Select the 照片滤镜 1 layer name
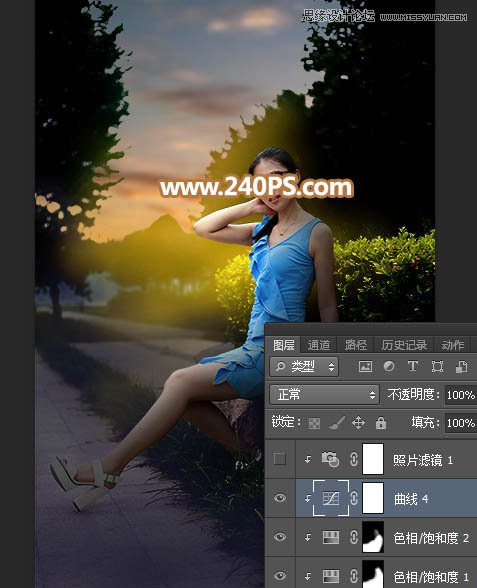Screen dimensions: 477x588 (423, 460)
